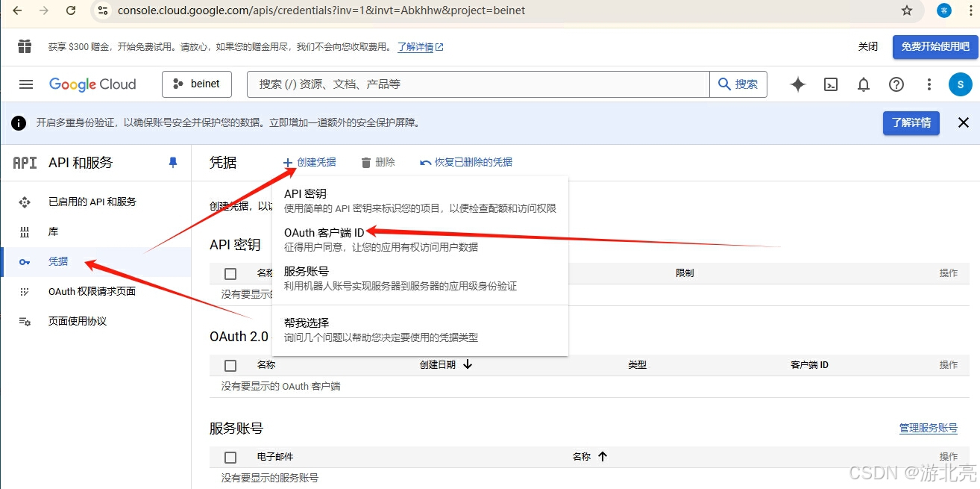Open the help question mark icon

(896, 84)
